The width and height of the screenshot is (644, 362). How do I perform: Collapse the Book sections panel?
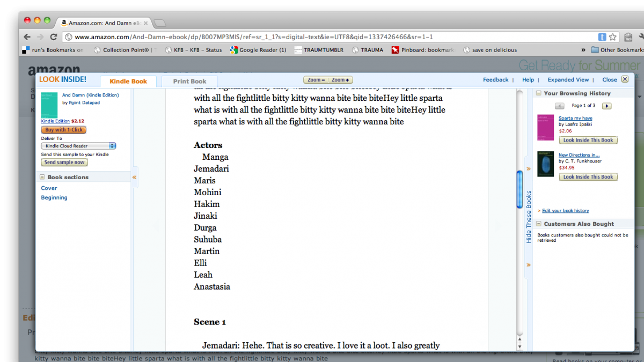click(42, 177)
